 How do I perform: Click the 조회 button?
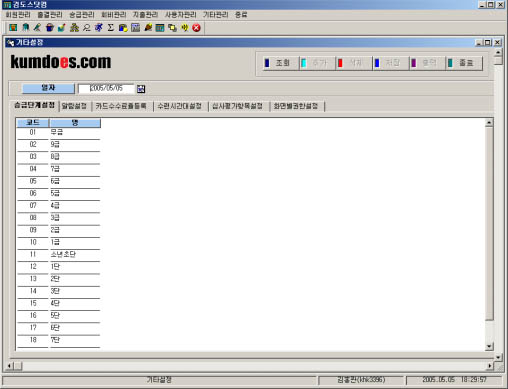pyautogui.click(x=281, y=63)
